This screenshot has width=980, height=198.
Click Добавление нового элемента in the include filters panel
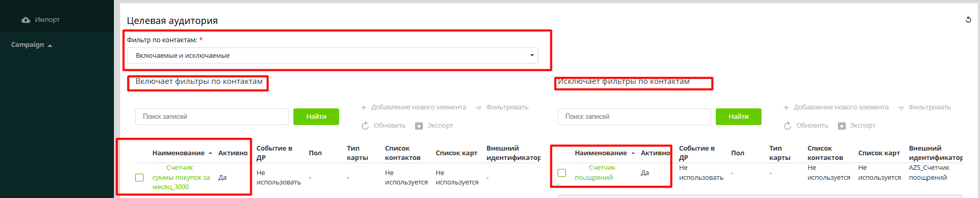(x=419, y=107)
